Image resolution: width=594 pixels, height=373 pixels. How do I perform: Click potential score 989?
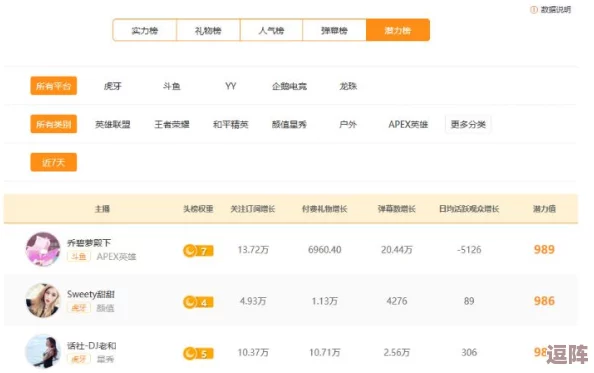pos(544,250)
